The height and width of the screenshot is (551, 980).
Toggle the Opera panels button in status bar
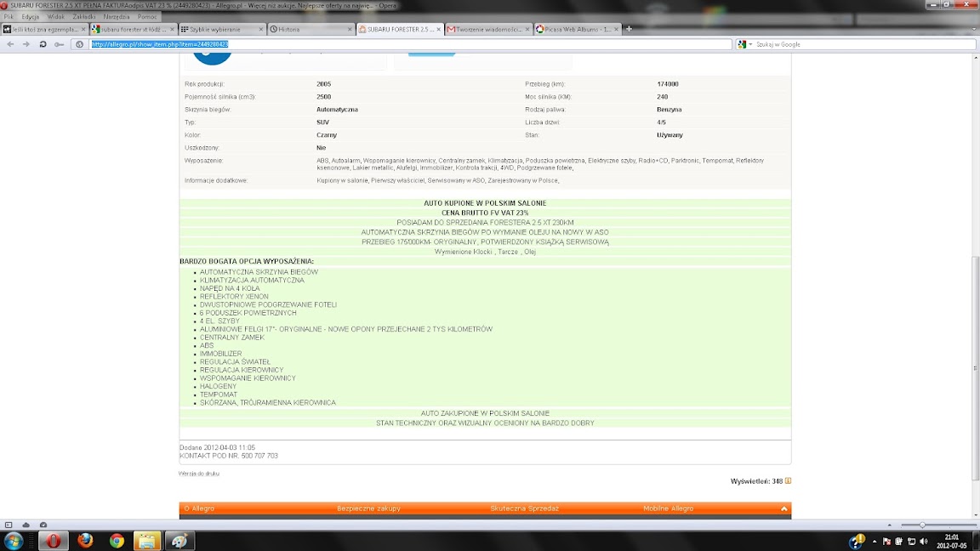tap(9, 525)
